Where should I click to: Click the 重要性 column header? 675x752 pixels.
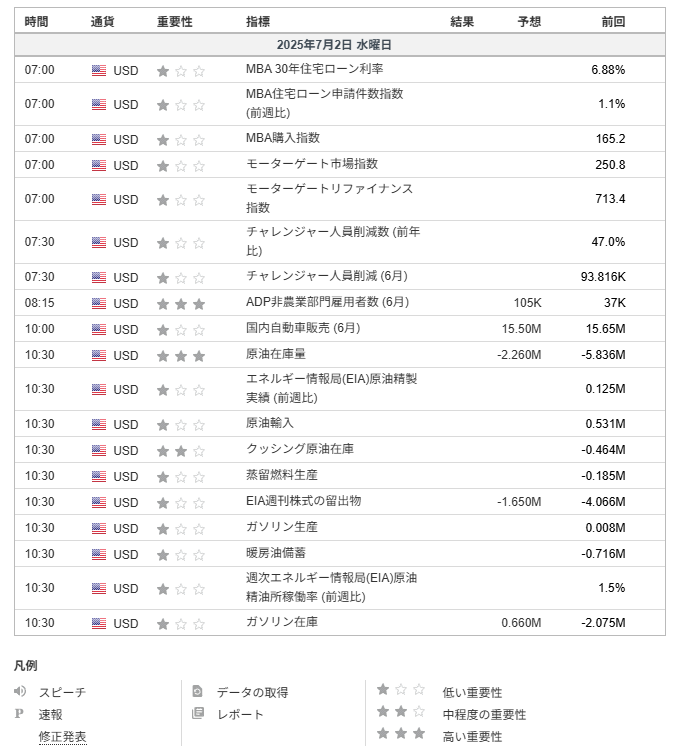(x=175, y=22)
